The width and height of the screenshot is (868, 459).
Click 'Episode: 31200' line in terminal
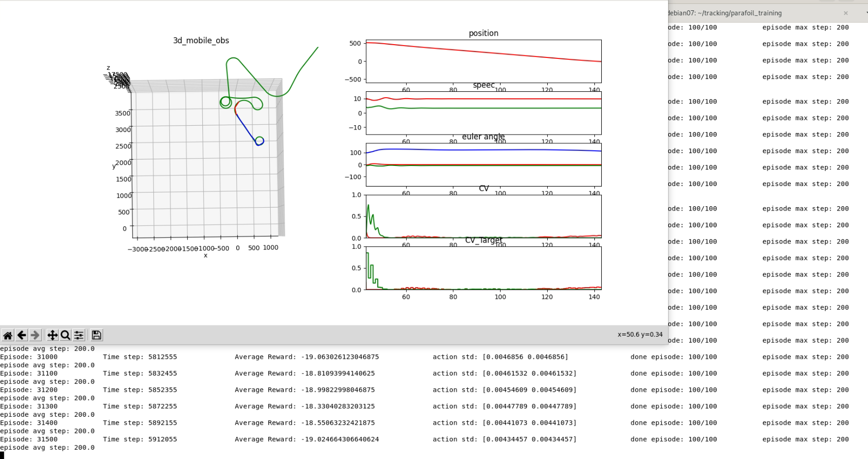click(28, 390)
